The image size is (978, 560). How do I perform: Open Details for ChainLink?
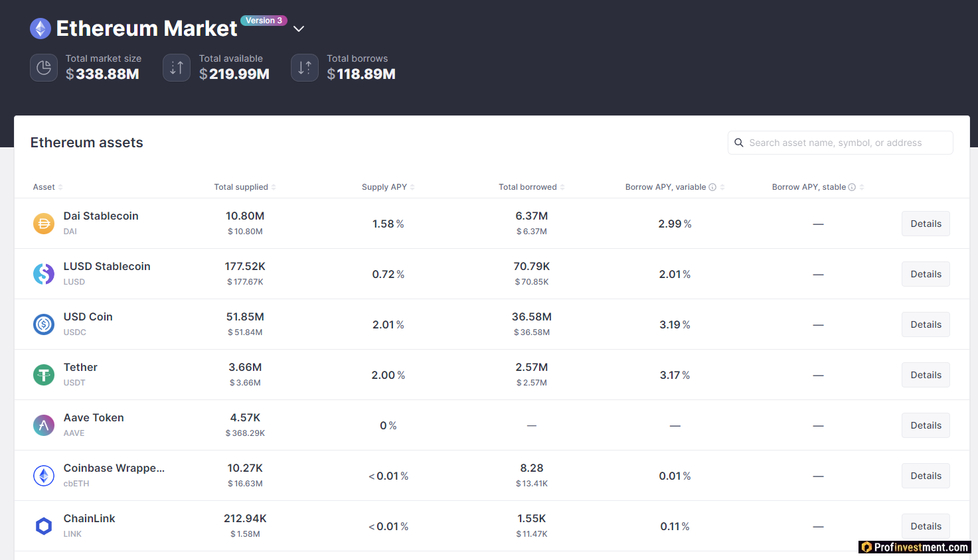pyautogui.click(x=926, y=526)
